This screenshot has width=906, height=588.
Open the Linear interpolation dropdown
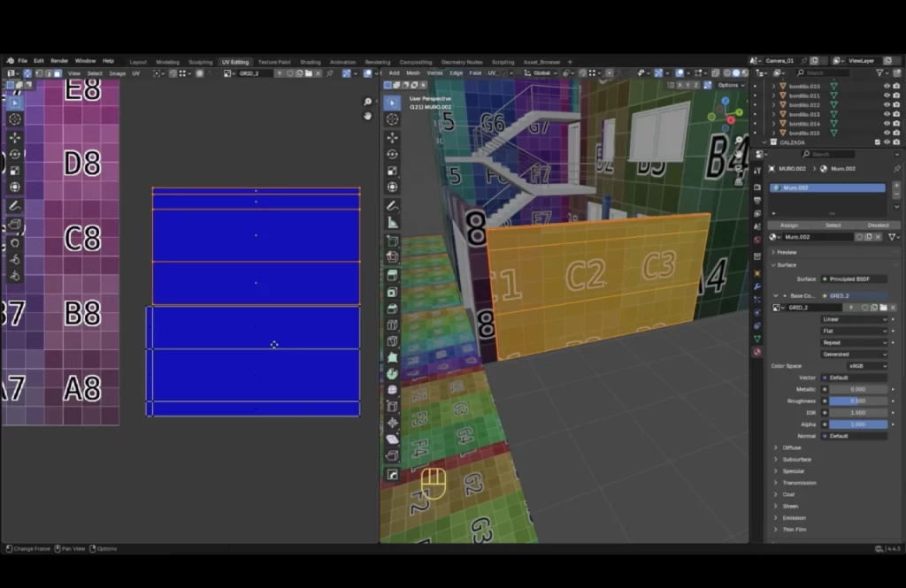[855, 319]
